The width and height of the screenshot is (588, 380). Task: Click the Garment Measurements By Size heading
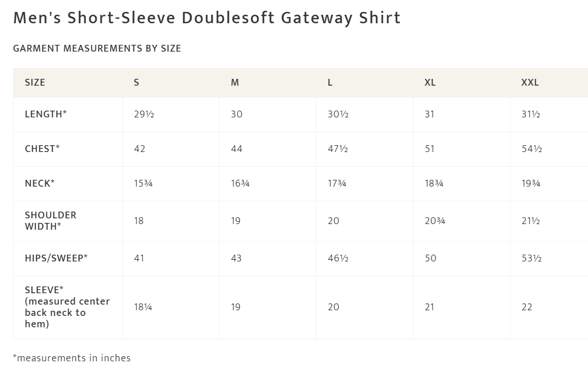97,49
